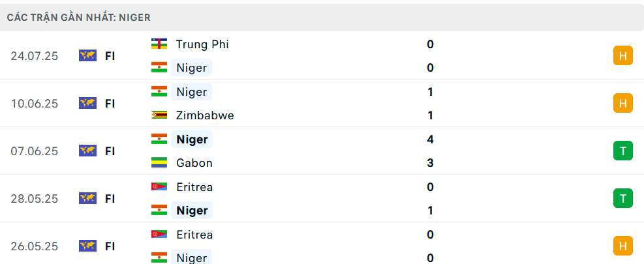Open the Zimbabwe team link
The height and width of the screenshot is (264, 644).
pyautogui.click(x=205, y=115)
